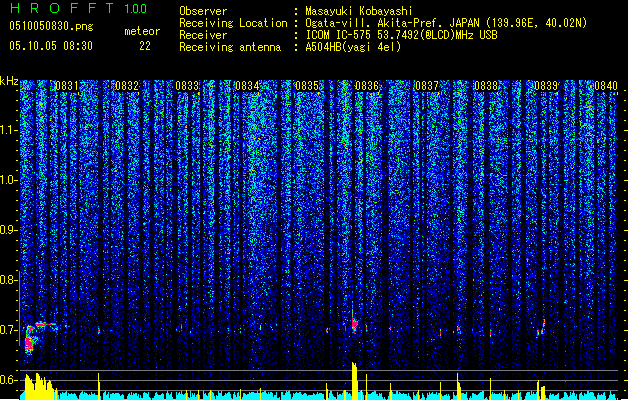Click the 'Receiving Location' field label

pyautogui.click(x=233, y=23)
